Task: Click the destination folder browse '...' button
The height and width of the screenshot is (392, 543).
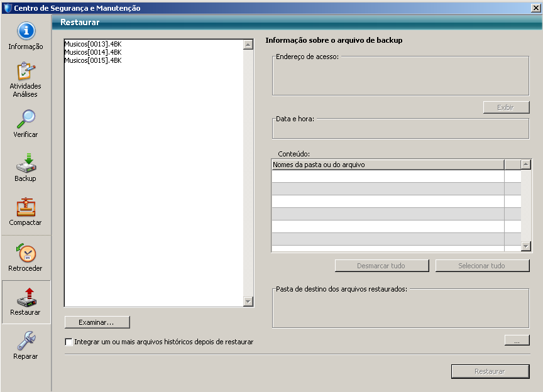Action: click(517, 340)
